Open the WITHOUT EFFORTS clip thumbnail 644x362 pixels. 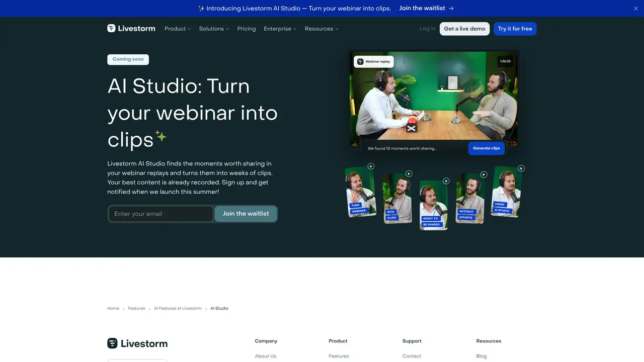[470, 199]
